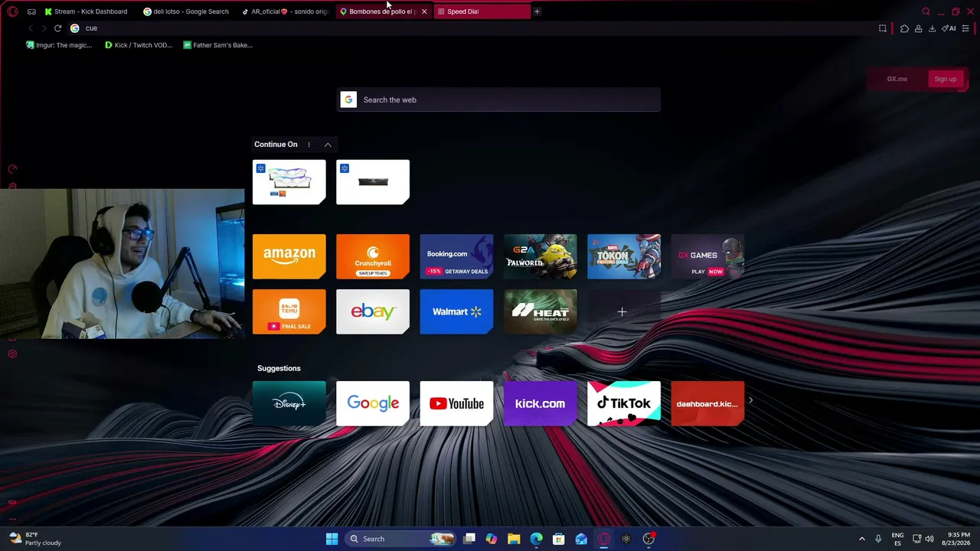Open the Continue On options menu
The width and height of the screenshot is (980, 551).
pos(309,145)
